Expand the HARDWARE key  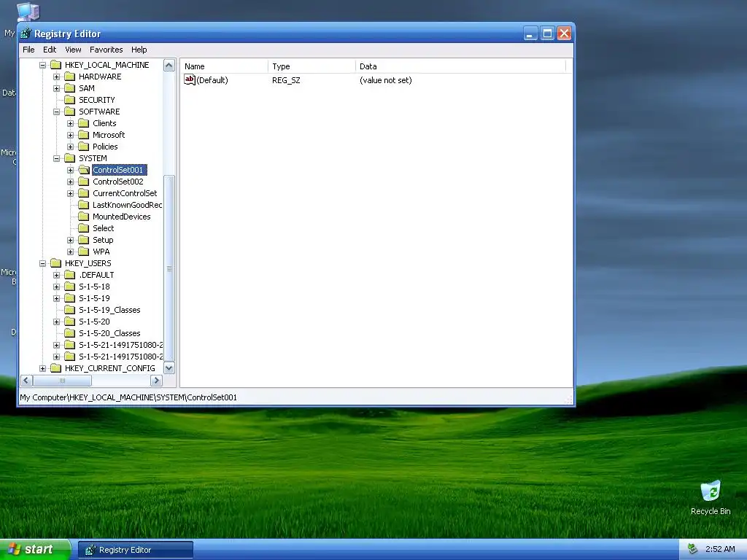pos(57,77)
